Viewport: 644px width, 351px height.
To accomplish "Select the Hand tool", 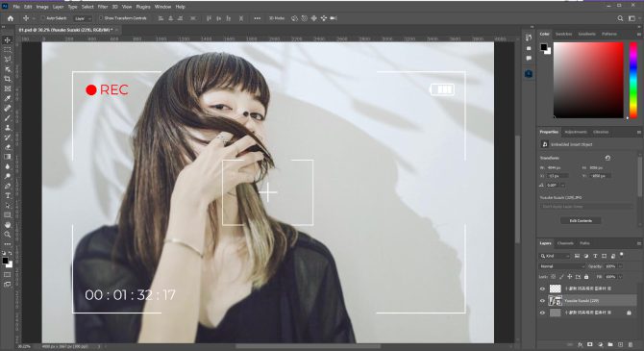I will tap(8, 225).
